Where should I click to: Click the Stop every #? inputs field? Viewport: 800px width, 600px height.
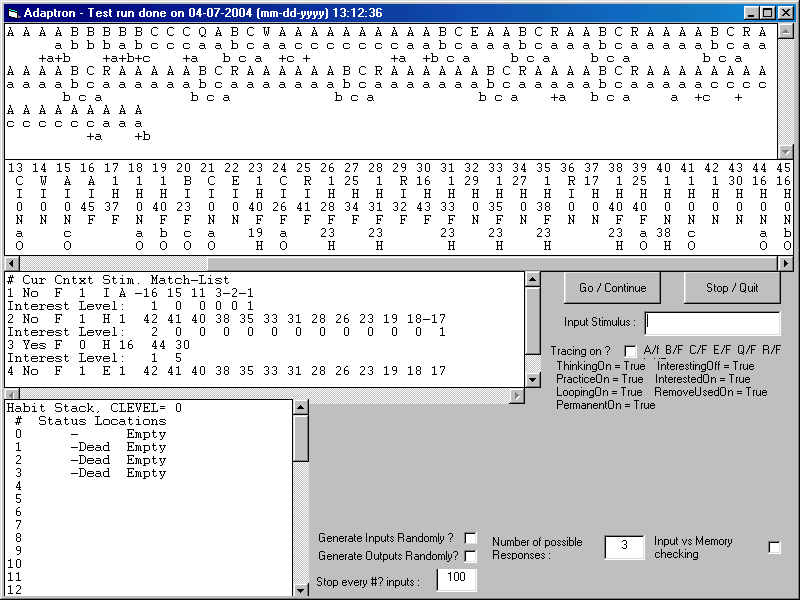coord(456,579)
